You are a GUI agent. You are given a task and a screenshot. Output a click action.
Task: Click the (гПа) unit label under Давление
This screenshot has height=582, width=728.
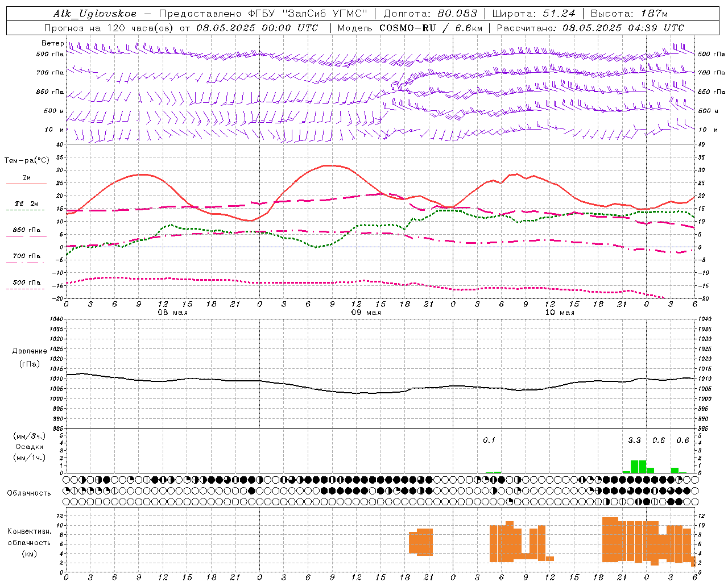point(30,364)
